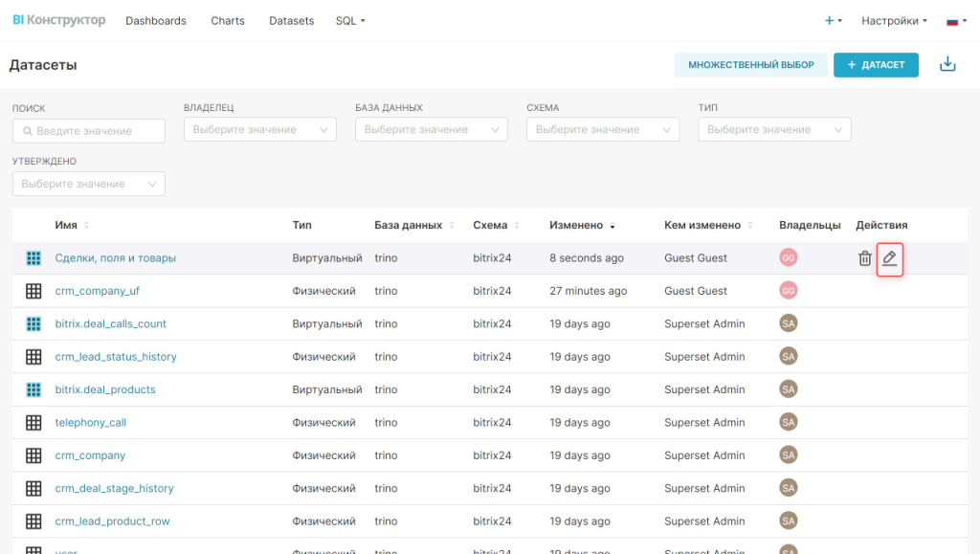Open the plus create-new menu
Image resolution: width=980 pixels, height=554 pixels.
click(834, 21)
